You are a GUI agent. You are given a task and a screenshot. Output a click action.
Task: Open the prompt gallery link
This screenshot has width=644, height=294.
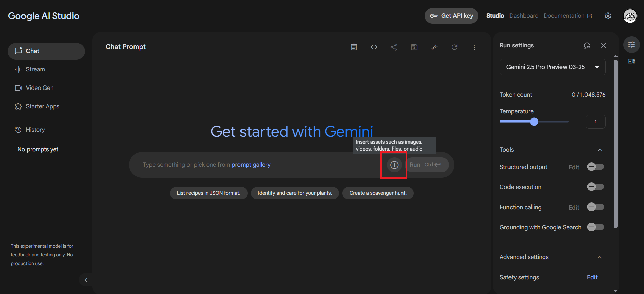251,165
